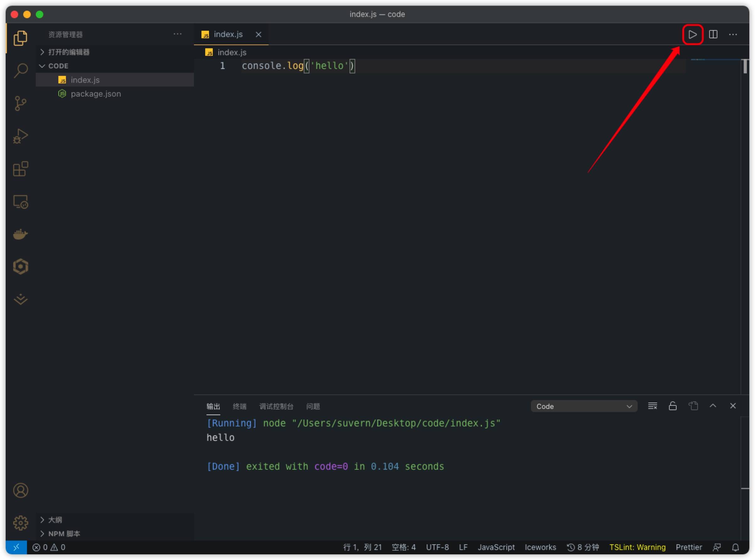Screen dimensions: 755x560
Task: Switch to the Terminal panel tab
Action: [239, 406]
